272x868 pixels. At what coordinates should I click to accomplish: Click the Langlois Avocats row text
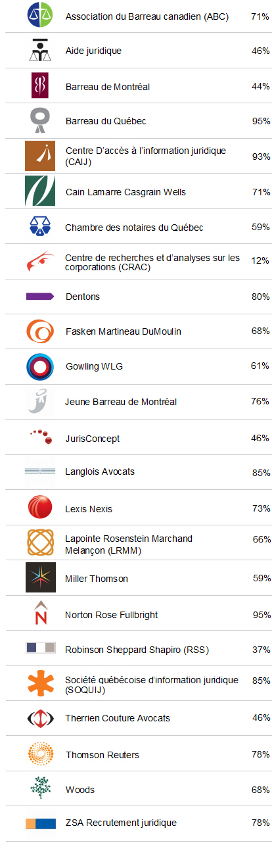click(100, 471)
